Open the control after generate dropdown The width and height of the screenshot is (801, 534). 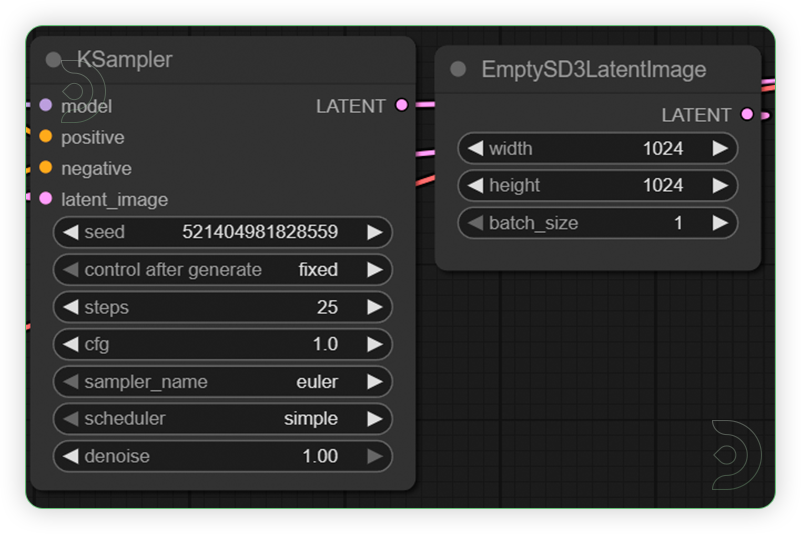tap(222, 270)
